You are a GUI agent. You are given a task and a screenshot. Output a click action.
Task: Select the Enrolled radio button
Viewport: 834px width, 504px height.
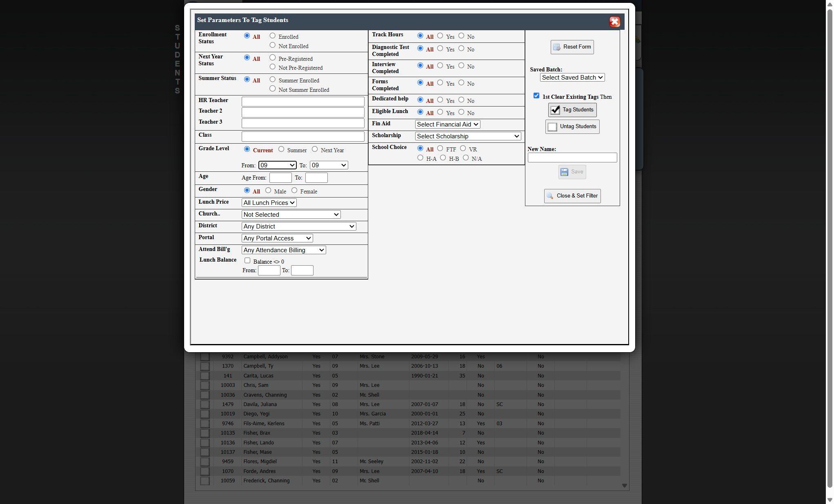tap(273, 36)
